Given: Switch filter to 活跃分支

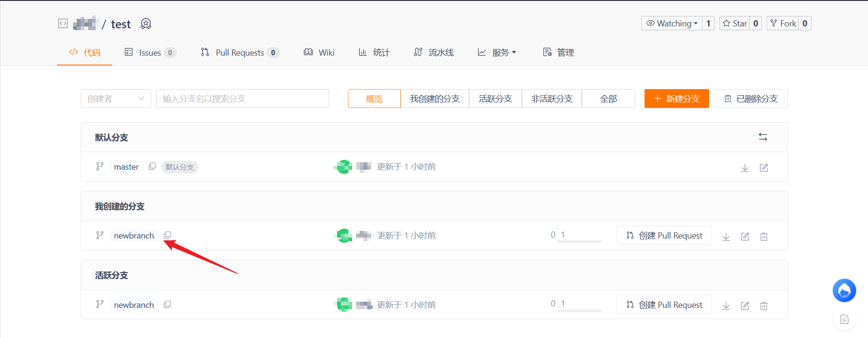Looking at the screenshot, I should pos(495,99).
